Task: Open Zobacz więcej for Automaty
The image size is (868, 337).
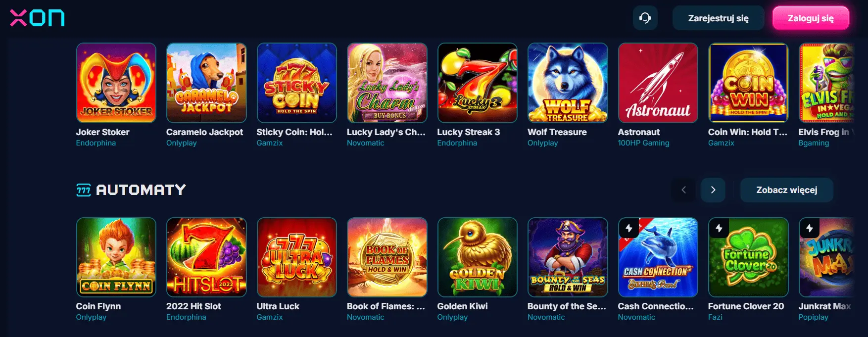Action: pyautogui.click(x=787, y=190)
